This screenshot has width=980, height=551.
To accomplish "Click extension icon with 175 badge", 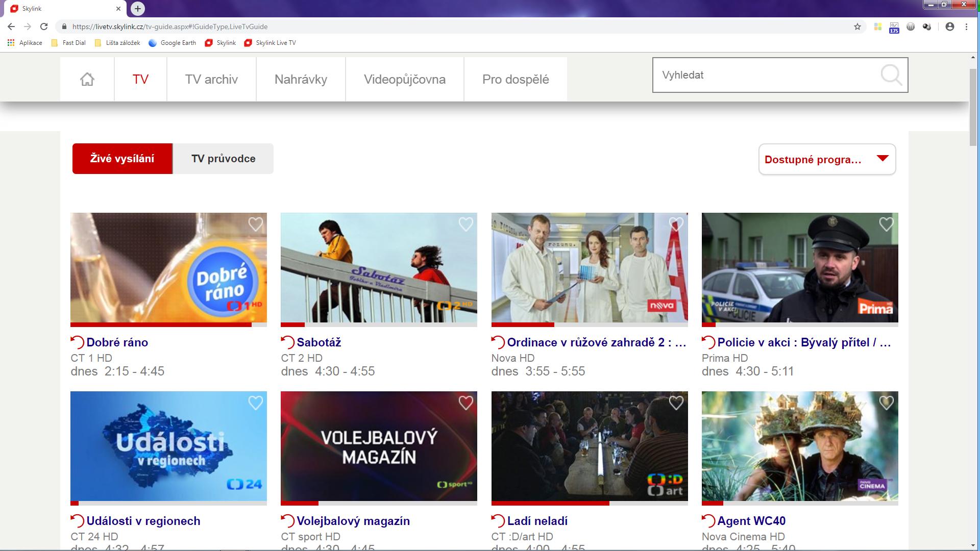I will coord(894,27).
